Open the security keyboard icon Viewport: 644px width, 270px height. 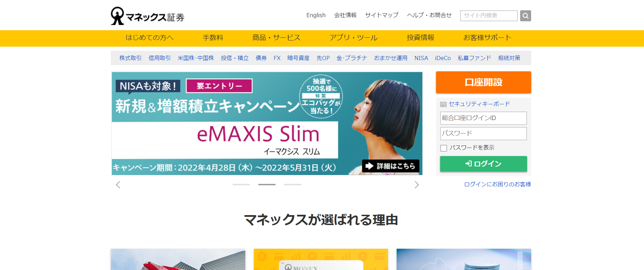443,104
